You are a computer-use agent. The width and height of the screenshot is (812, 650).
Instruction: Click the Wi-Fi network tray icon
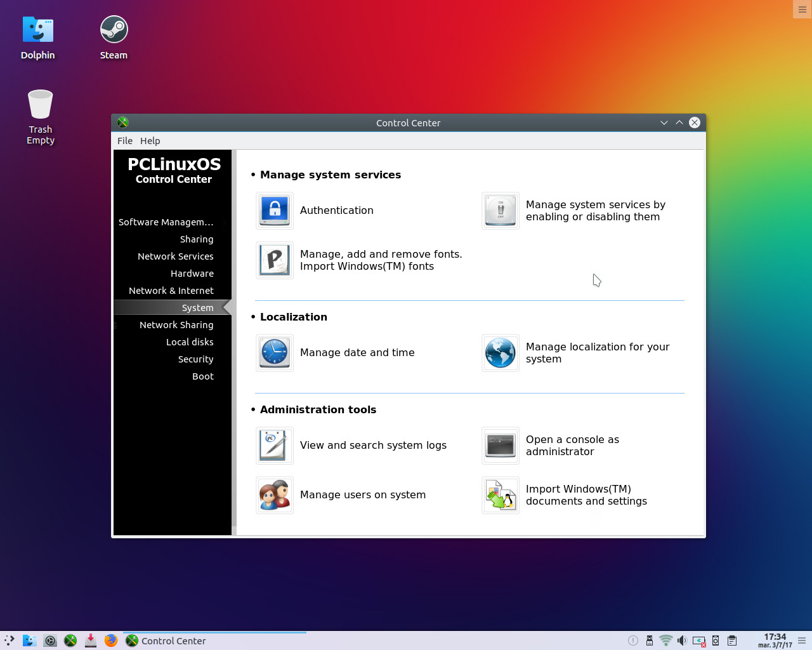point(665,640)
